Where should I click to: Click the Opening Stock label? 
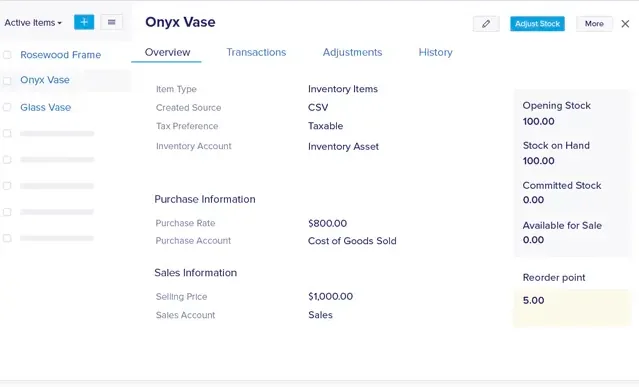(556, 106)
